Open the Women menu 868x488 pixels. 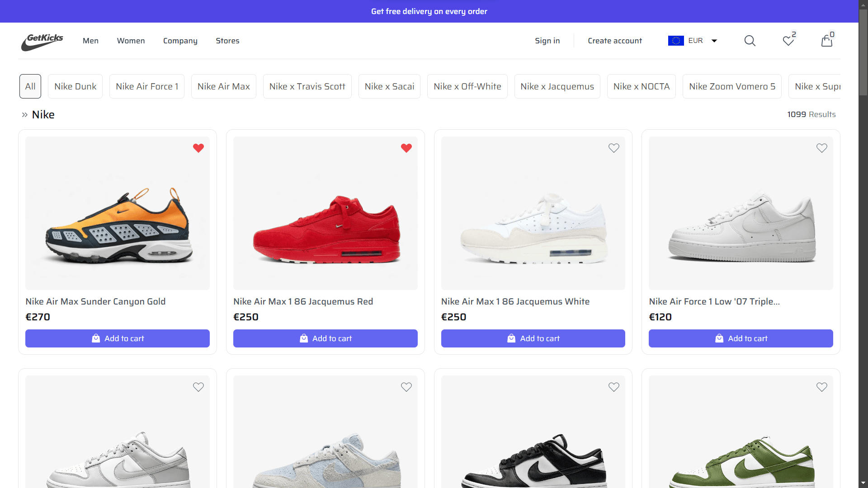click(x=131, y=41)
